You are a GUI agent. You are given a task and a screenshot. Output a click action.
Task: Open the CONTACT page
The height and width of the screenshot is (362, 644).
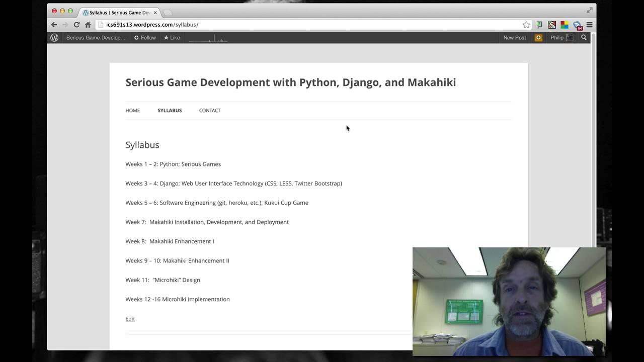click(x=210, y=111)
